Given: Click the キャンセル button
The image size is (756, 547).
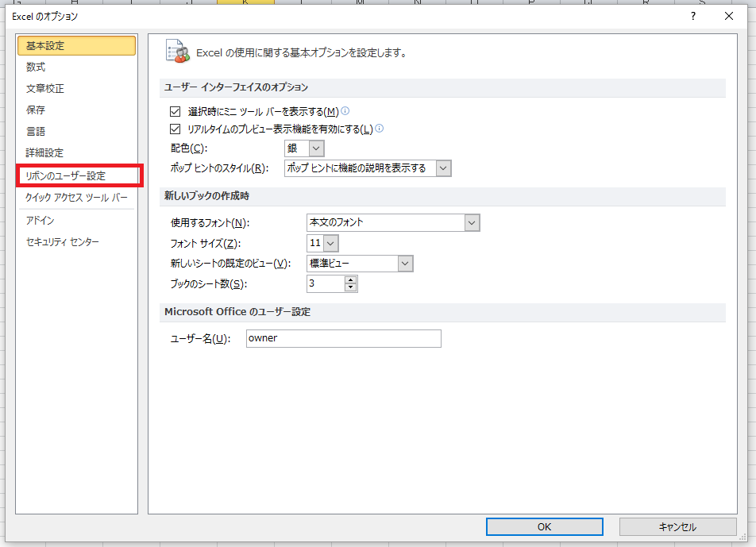Looking at the screenshot, I should pyautogui.click(x=678, y=527).
